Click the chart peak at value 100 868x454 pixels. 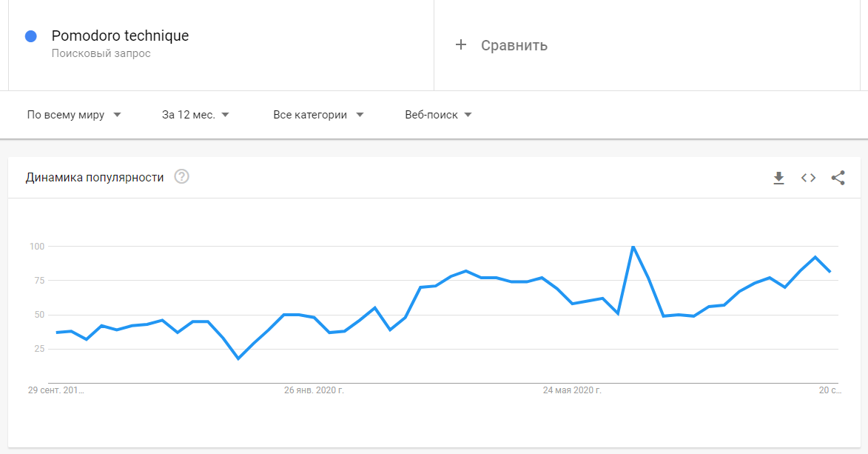tap(633, 247)
